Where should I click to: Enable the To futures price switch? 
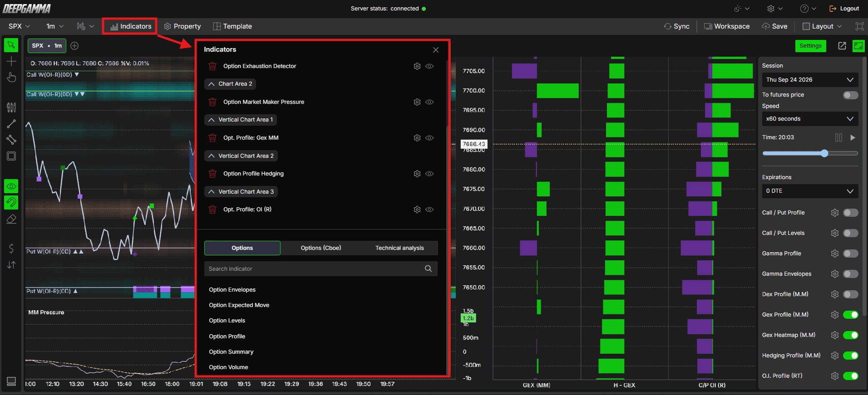click(850, 95)
